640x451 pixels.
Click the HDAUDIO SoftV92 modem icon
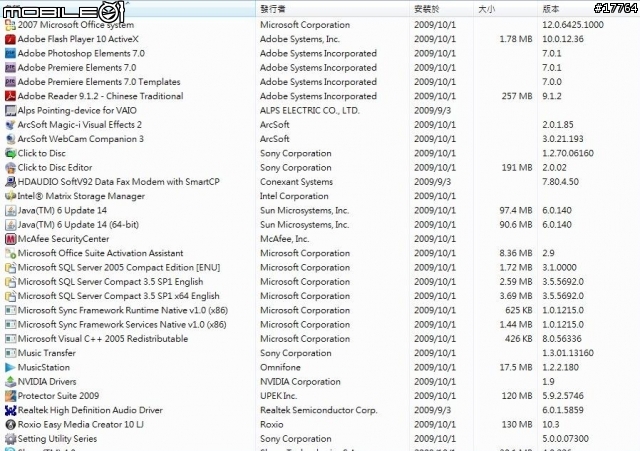coord(10,182)
